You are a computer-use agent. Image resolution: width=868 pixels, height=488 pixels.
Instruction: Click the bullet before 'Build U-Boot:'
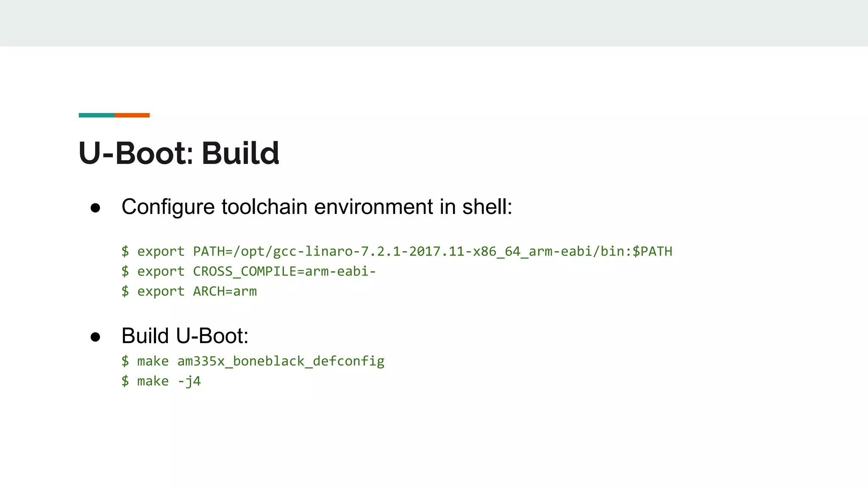[95, 337]
